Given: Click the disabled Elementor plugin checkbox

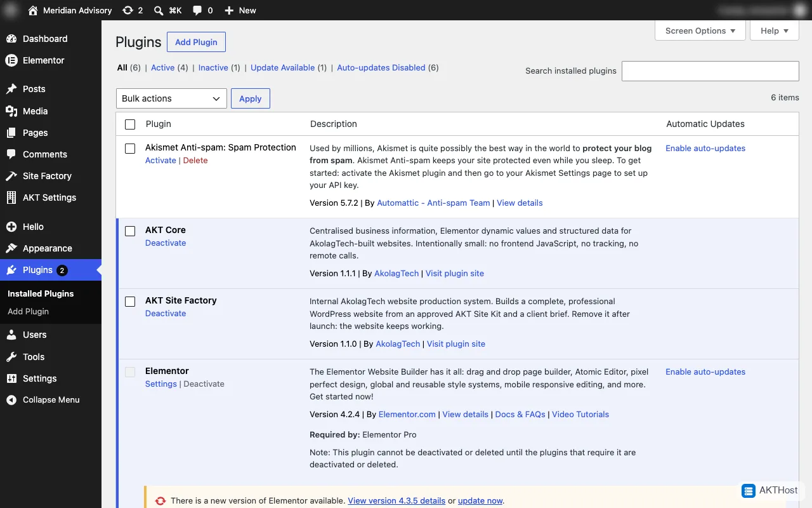Looking at the screenshot, I should [130, 372].
